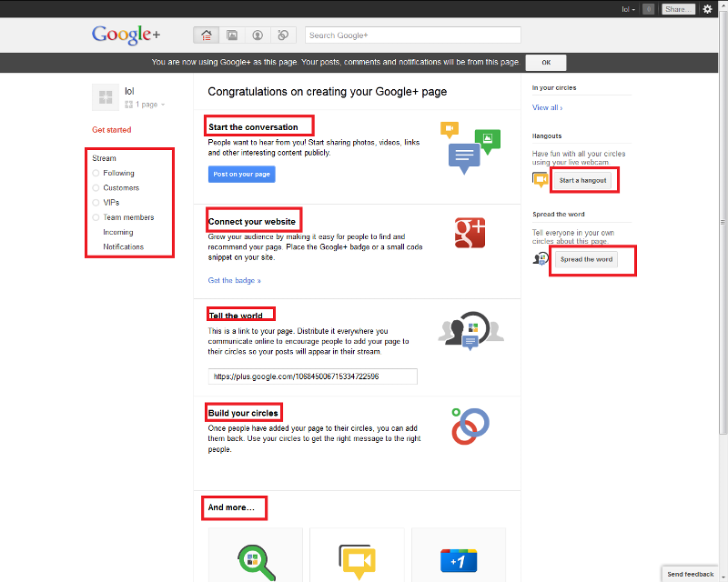The width and height of the screenshot is (728, 582).
Task: Expand the 1 page switcher dropdown
Action: click(x=145, y=105)
